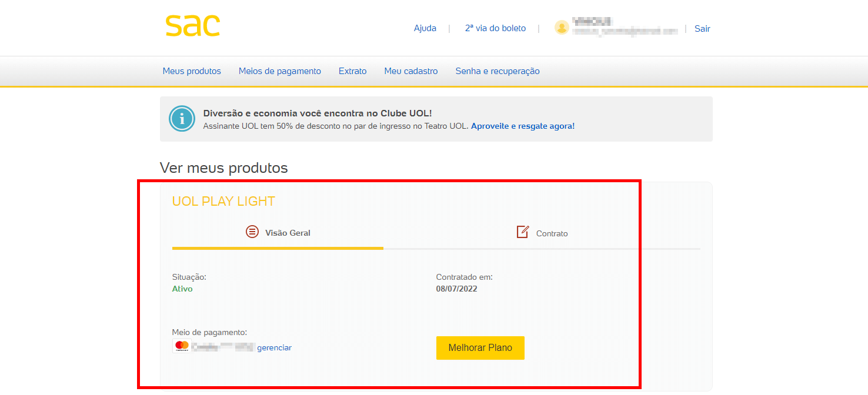The height and width of the screenshot is (395, 868).
Task: Click the UOL PLAY LIGHT product title
Action: [223, 201]
